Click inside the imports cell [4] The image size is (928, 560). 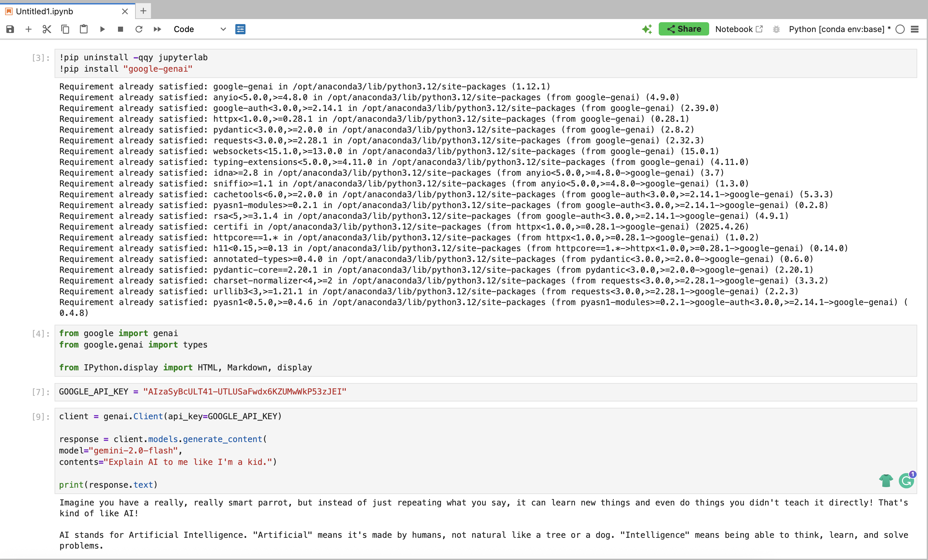[486, 351]
